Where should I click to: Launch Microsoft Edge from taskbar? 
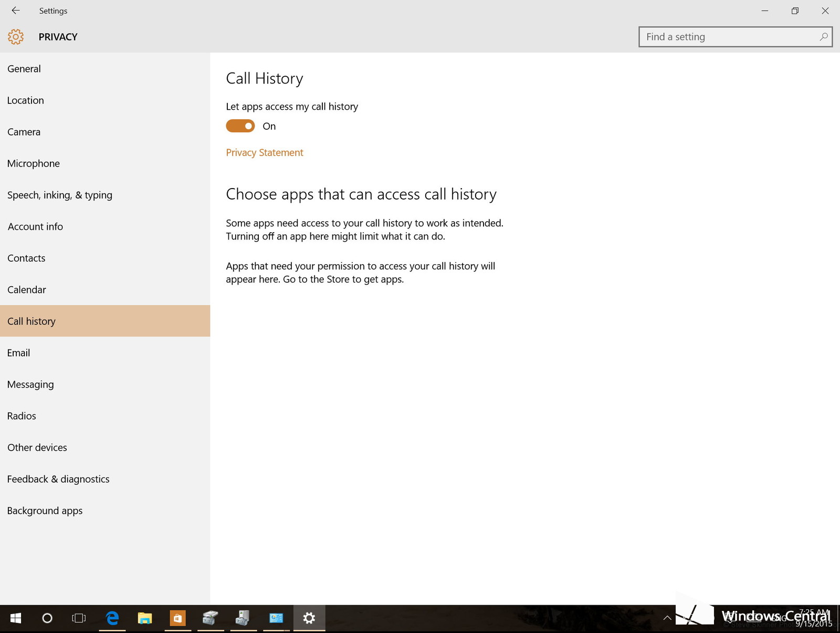[x=112, y=618]
